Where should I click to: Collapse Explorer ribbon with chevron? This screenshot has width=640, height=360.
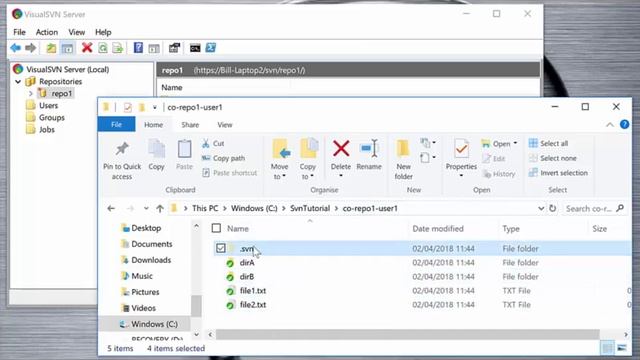tap(610, 124)
